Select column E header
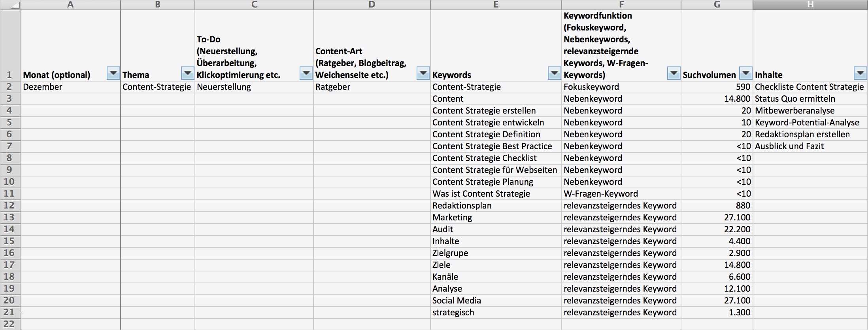868x330 pixels. 496,5
